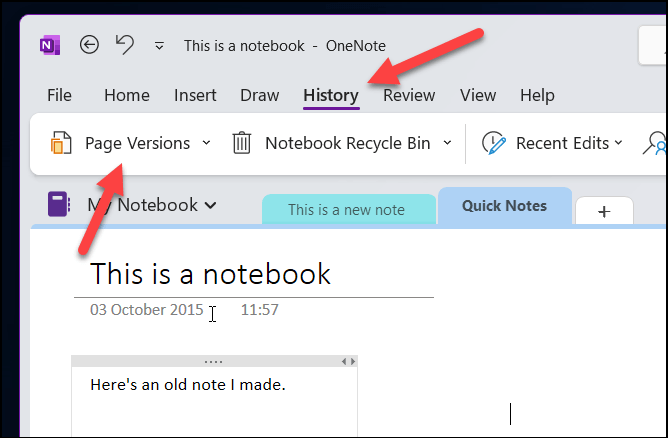Click the page time 11:57
Viewport: 668px width, 438px height.
pos(259,310)
